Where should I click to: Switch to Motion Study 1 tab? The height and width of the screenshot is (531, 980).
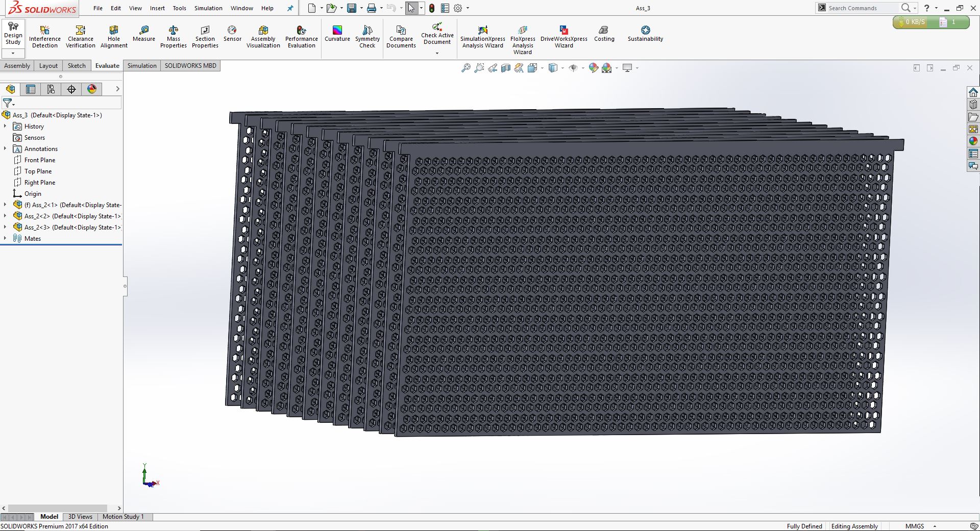click(123, 516)
